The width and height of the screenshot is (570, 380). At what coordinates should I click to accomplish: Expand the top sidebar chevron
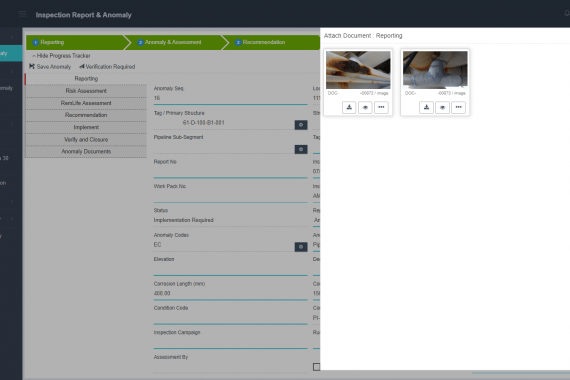(x=12, y=37)
